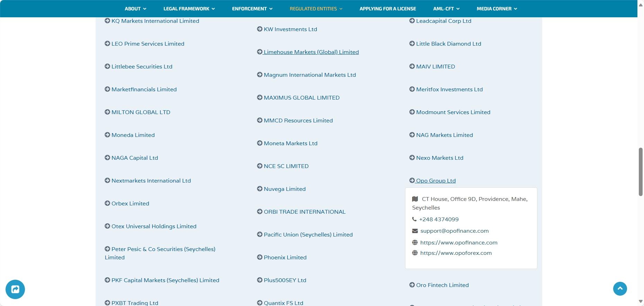Click the arrow icon beside MAXIMUS GLOBAL LIMITED
The height and width of the screenshot is (306, 644).
tap(260, 98)
